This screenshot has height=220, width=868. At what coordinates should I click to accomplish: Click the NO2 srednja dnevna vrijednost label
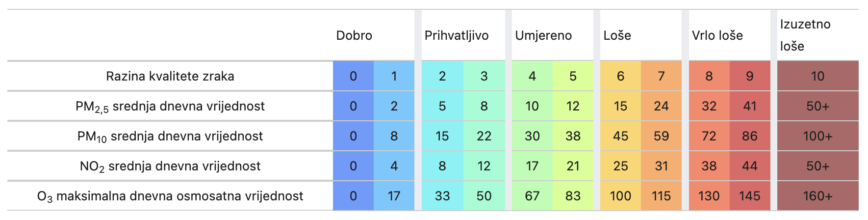point(170,166)
